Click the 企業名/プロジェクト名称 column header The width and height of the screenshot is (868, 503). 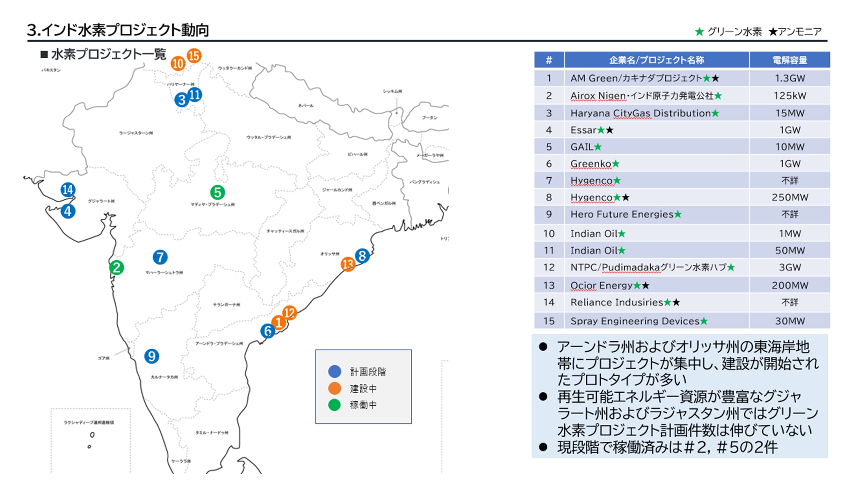(x=657, y=60)
